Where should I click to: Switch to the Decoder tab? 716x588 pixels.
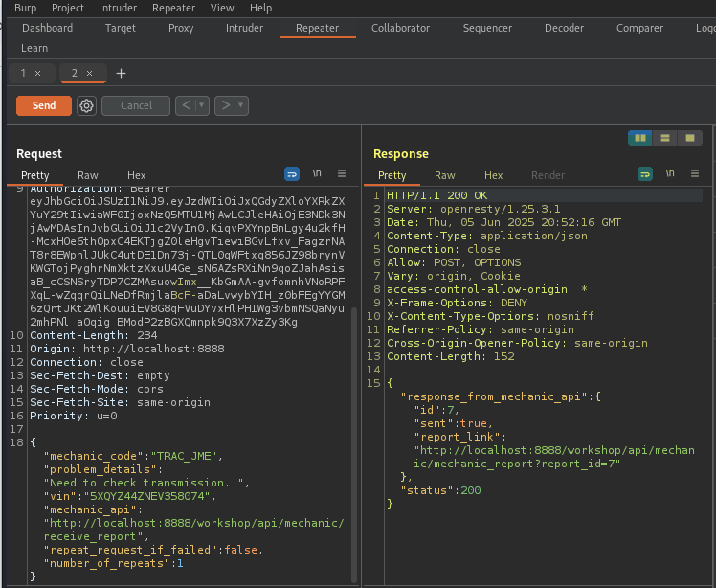point(564,28)
